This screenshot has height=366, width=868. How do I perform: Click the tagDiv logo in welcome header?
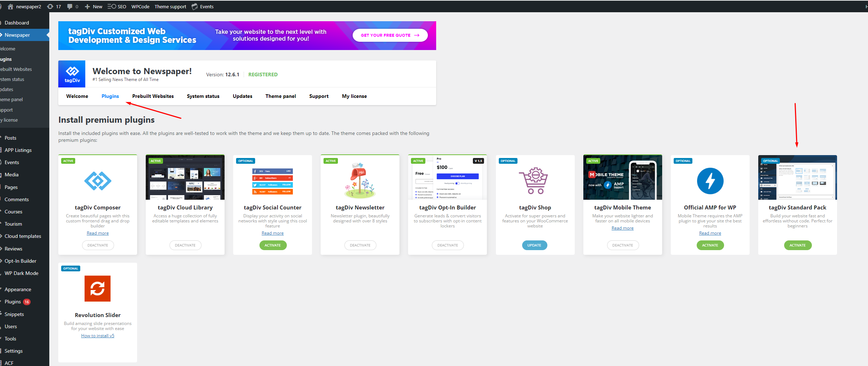point(72,74)
